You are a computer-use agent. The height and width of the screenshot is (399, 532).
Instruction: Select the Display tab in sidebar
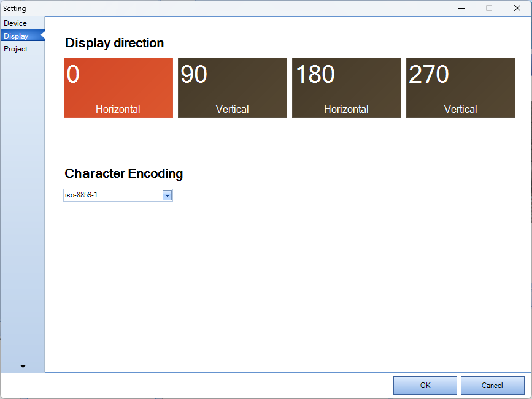[x=22, y=36]
